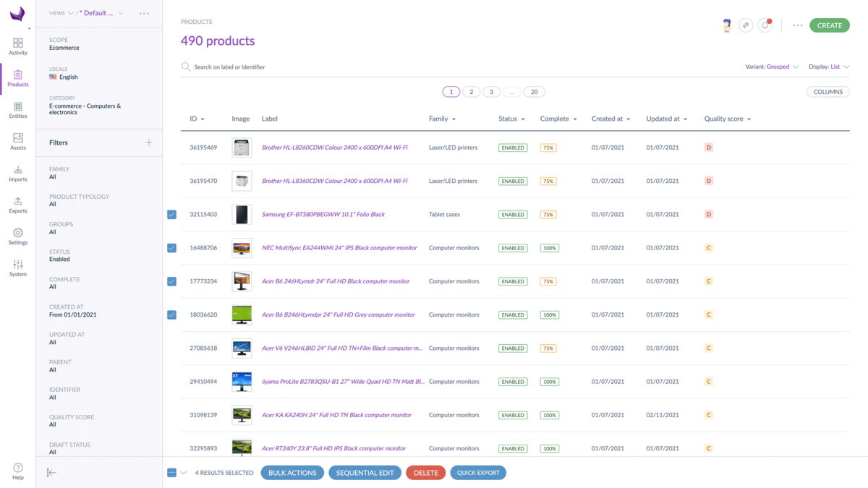The height and width of the screenshot is (488, 868).
Task: Click quality score D badge for product 36195469
Action: 709,147
